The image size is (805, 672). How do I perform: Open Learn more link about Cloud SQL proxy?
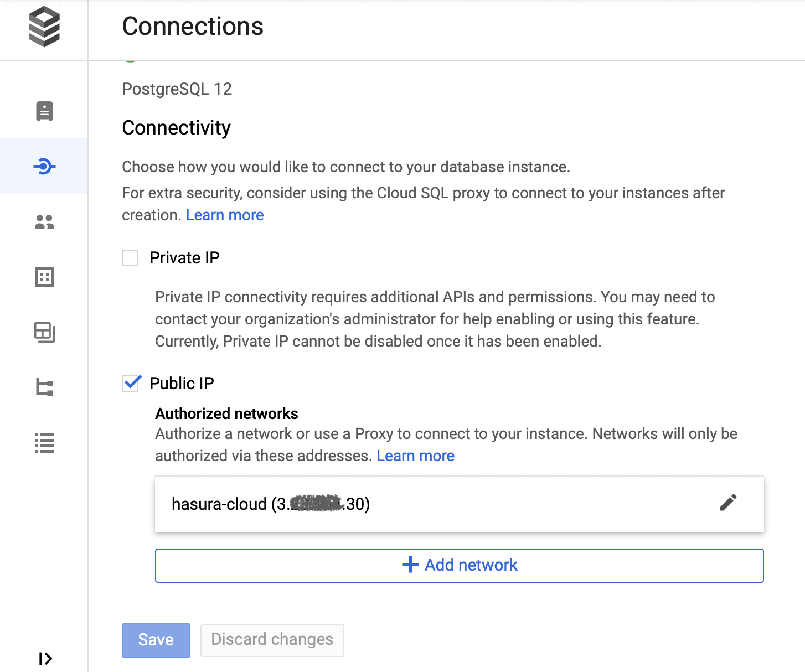pyautogui.click(x=225, y=215)
